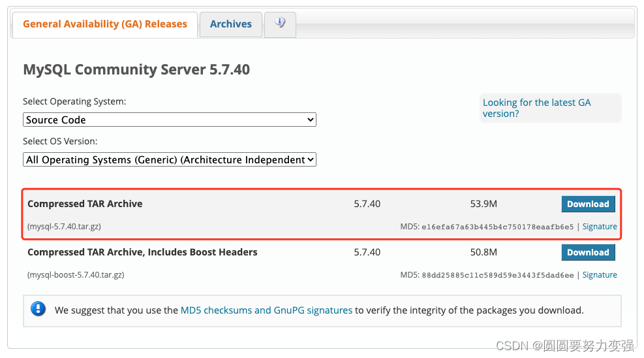The height and width of the screenshot is (358, 644).
Task: Click the 'Select OS Version:' label
Action: pos(60,141)
